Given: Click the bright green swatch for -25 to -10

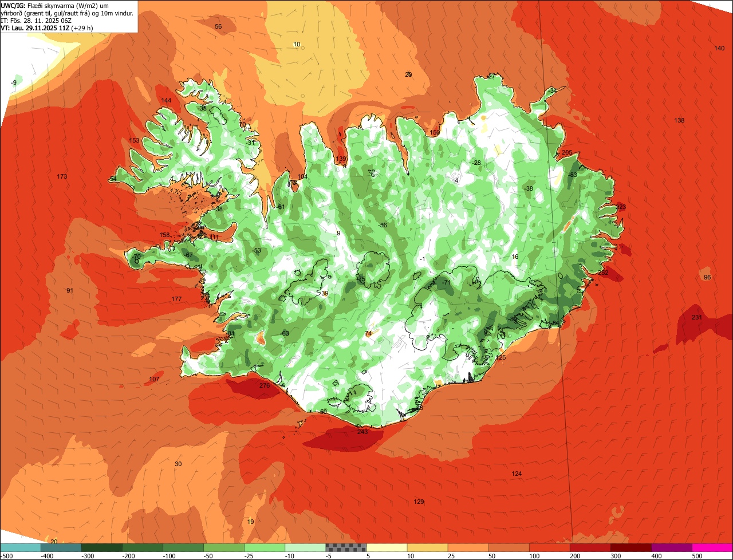Looking at the screenshot, I should click(264, 547).
